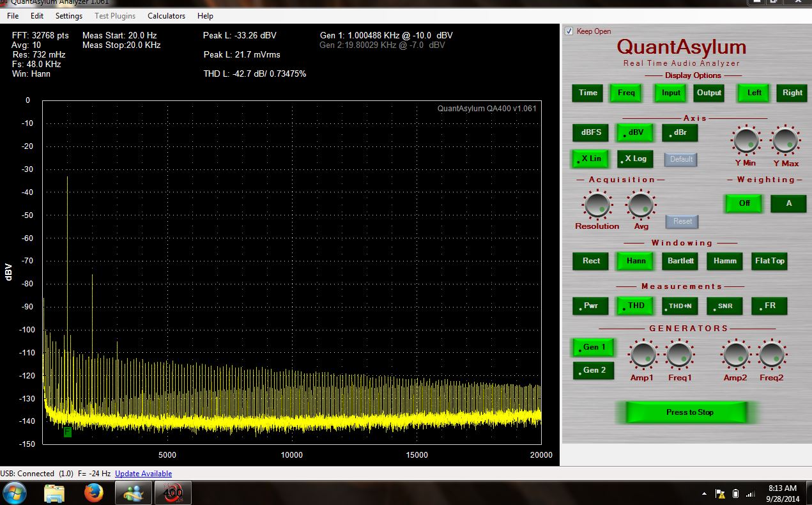Click the Freq2 knob
The height and width of the screenshot is (505, 812).
pyautogui.click(x=772, y=355)
